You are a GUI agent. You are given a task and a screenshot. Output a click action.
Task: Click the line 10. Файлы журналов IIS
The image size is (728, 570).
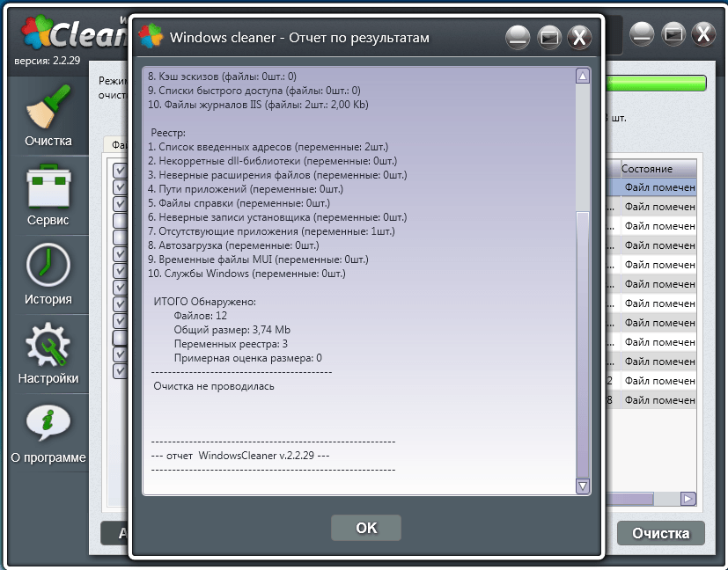click(258, 105)
